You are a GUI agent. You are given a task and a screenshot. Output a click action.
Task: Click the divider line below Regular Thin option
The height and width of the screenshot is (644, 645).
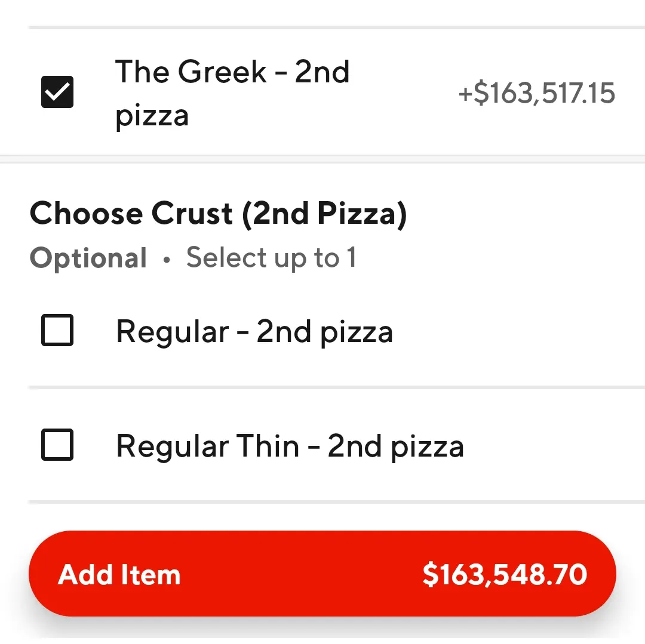(x=334, y=502)
